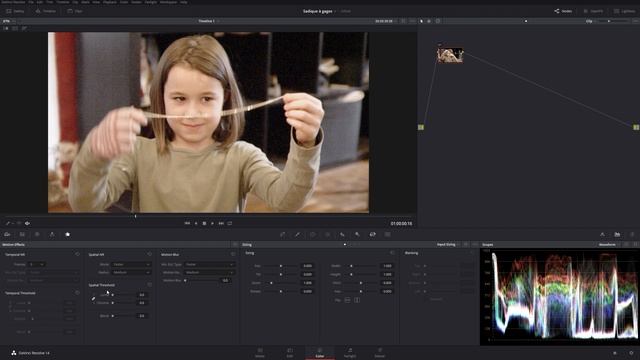This screenshot has width=640, height=360.
Task: Reset the Spatial Threshold section
Action: (x=149, y=285)
